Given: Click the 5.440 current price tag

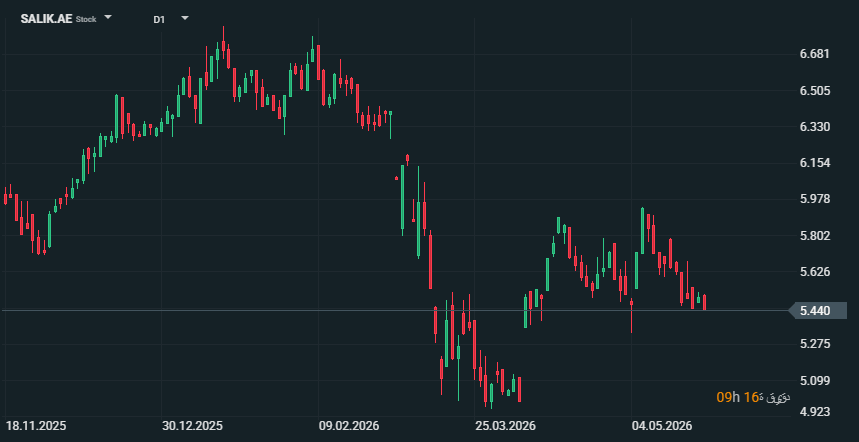Looking at the screenshot, I should pos(818,311).
